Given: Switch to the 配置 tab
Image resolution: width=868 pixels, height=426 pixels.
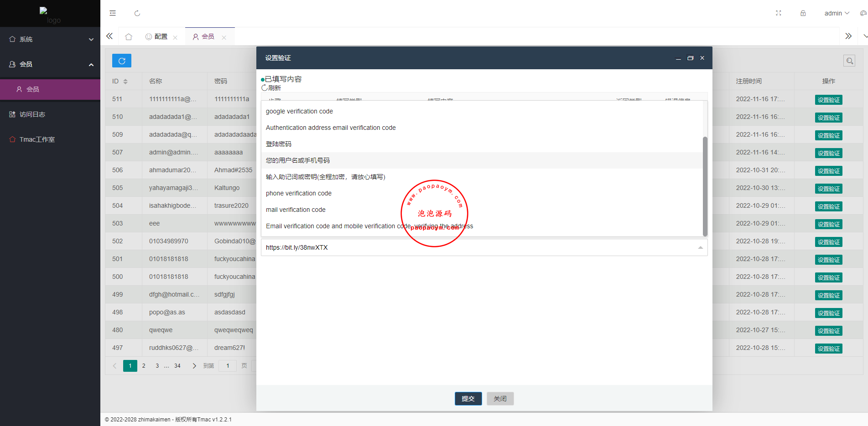Looking at the screenshot, I should pyautogui.click(x=157, y=36).
